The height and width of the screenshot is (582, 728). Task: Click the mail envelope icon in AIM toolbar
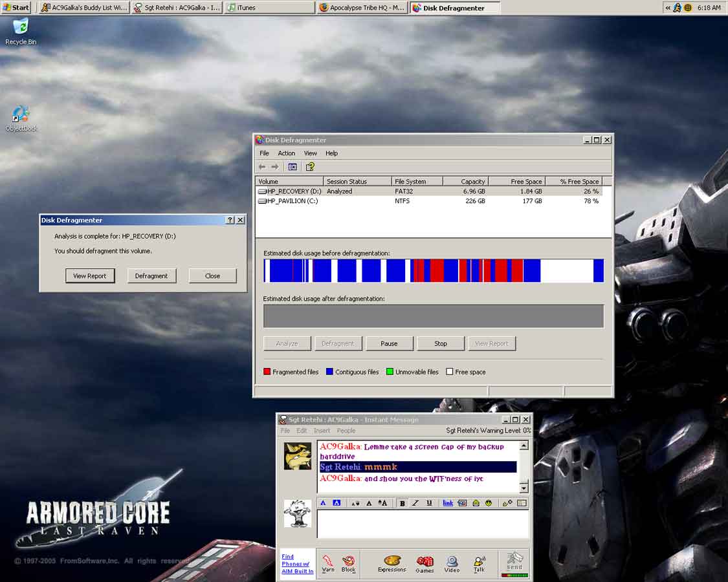click(x=476, y=503)
